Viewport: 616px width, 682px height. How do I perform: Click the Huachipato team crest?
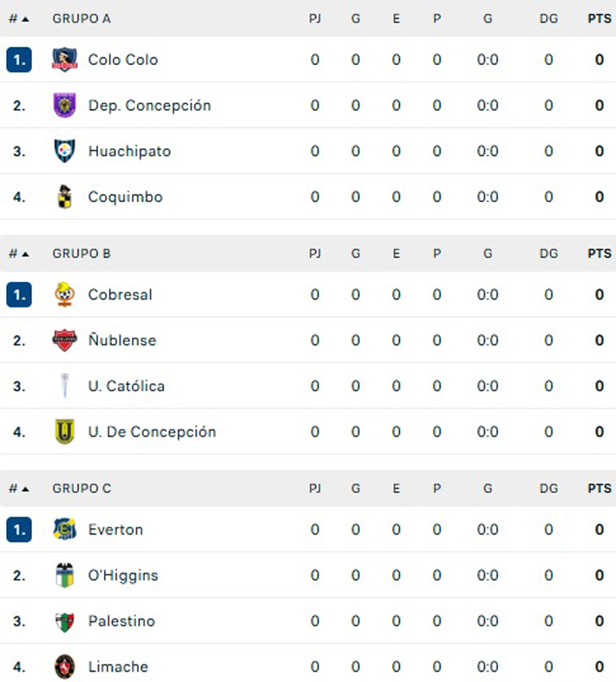pos(64,151)
